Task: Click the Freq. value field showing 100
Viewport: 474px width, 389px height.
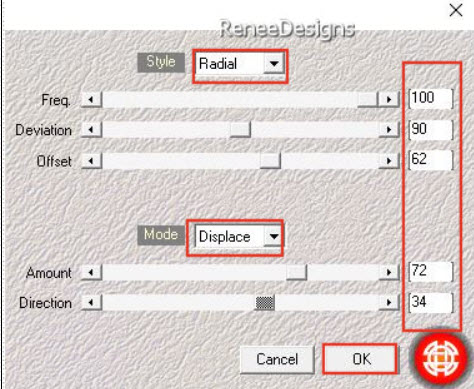Action: (431, 98)
